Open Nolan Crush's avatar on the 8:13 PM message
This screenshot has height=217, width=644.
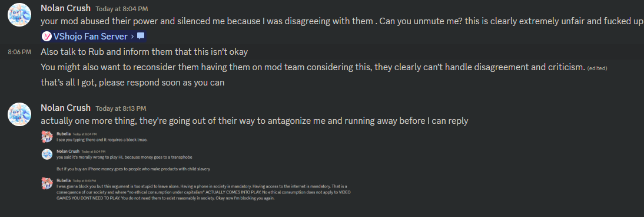click(x=19, y=114)
